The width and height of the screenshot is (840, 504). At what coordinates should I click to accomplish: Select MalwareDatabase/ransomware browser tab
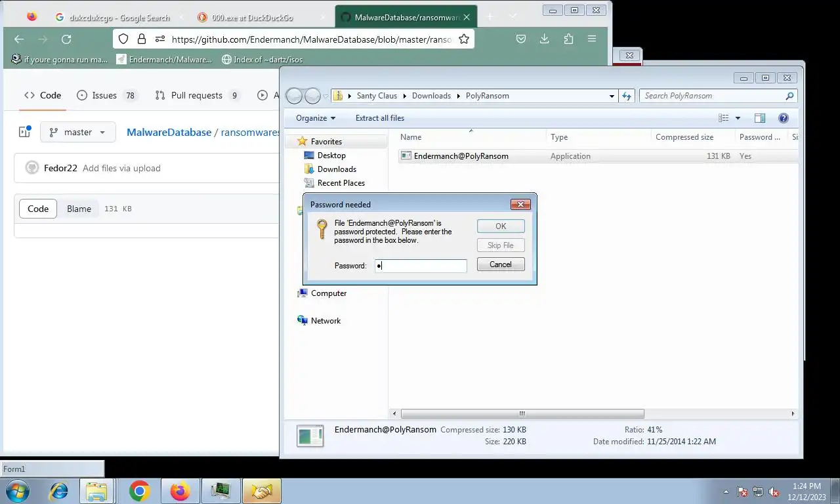[x=406, y=18]
